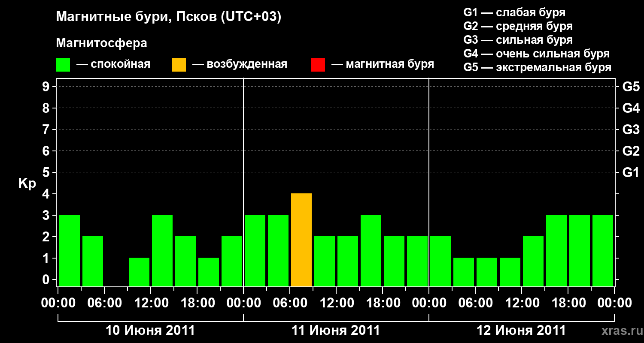The width and height of the screenshot is (644, 343).
Task: Click the '12:00' time label for 10 June
Action: (x=151, y=303)
